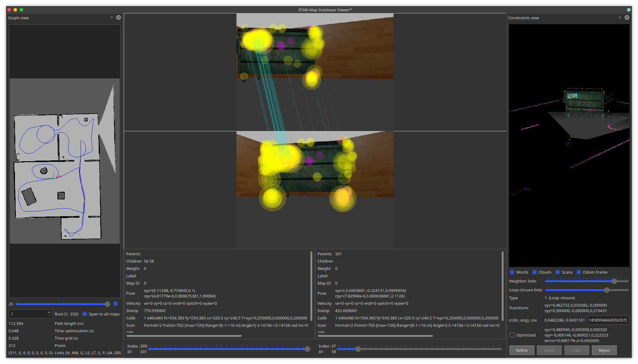Click the left info panel's horizontal scrollbar
The height and width of the screenshot is (364, 638).
coord(184,336)
